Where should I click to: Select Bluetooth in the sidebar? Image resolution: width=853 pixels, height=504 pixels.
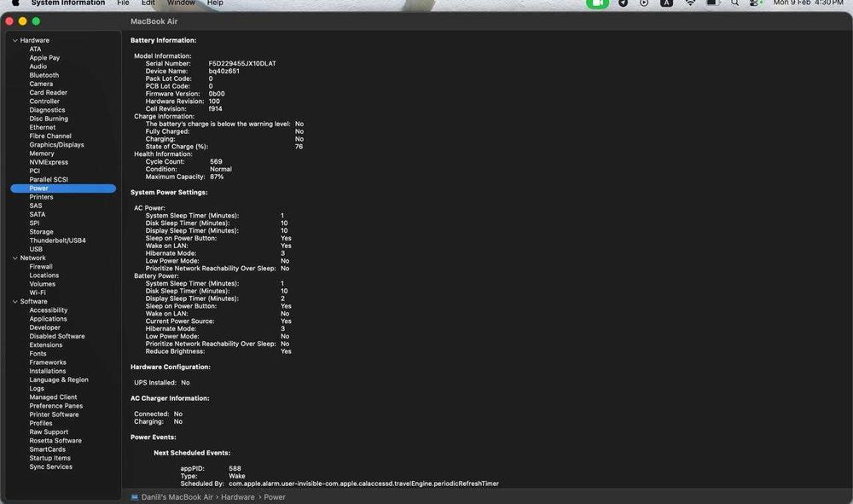pos(44,75)
